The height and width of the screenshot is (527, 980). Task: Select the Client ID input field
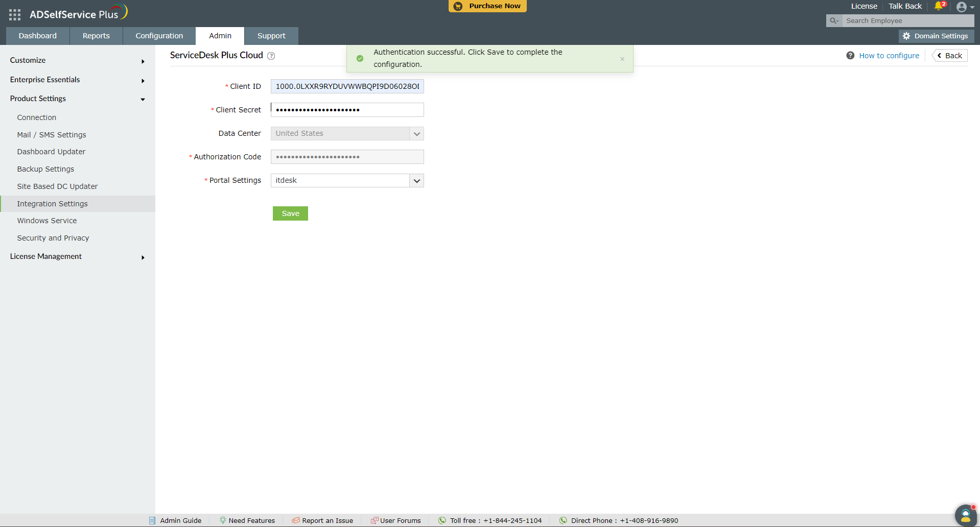click(x=347, y=86)
